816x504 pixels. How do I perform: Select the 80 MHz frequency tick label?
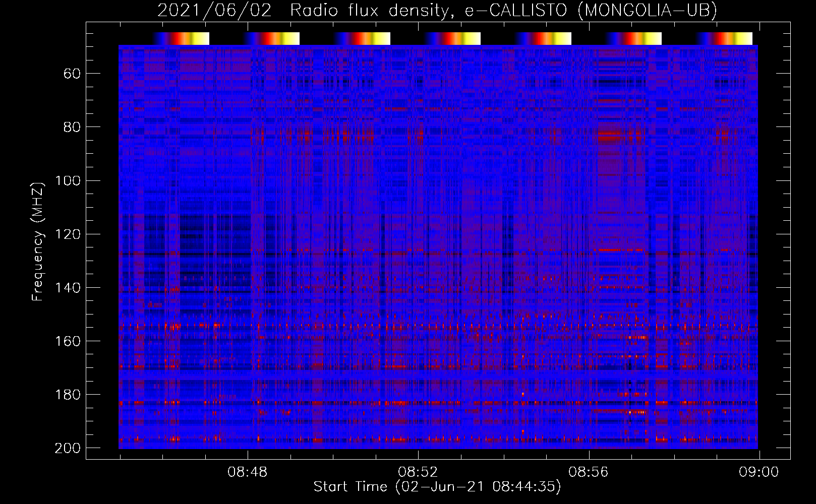click(x=72, y=127)
